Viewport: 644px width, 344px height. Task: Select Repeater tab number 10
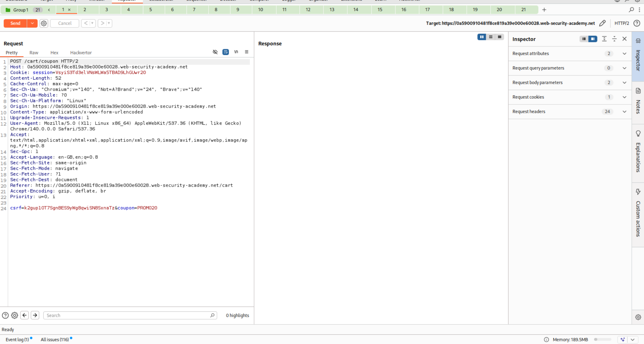click(260, 10)
